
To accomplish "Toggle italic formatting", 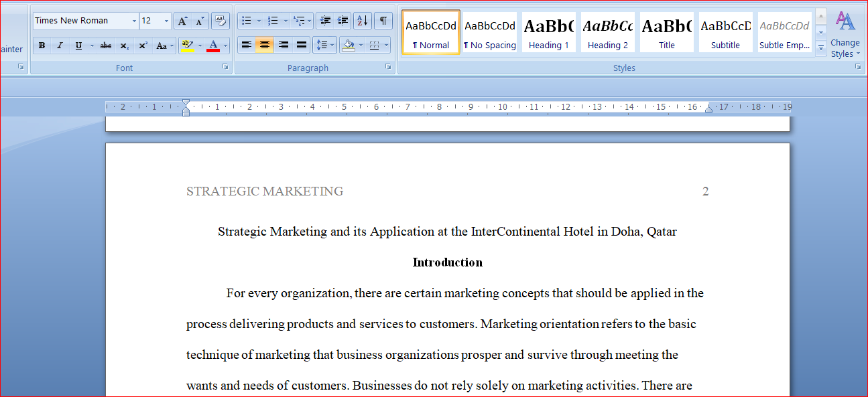I will coord(60,46).
